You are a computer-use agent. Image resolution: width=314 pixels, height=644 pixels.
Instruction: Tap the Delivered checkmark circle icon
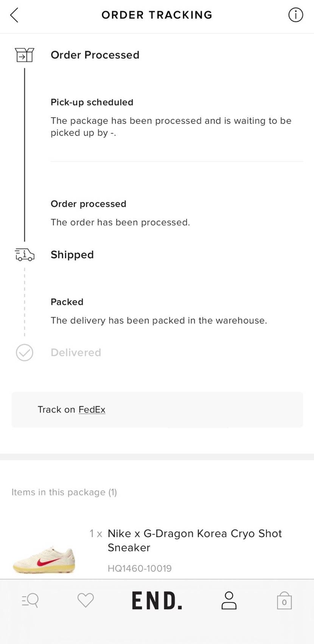point(25,352)
